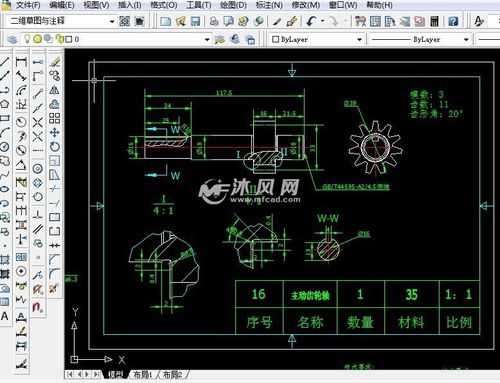Select the Erase modify tool
Viewport: 500px width, 383px height.
tap(55, 62)
